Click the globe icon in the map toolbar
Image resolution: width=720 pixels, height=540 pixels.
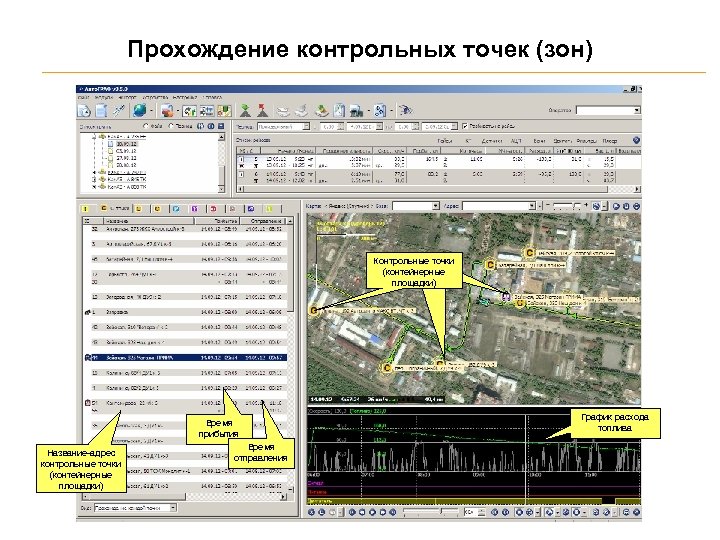(596, 207)
